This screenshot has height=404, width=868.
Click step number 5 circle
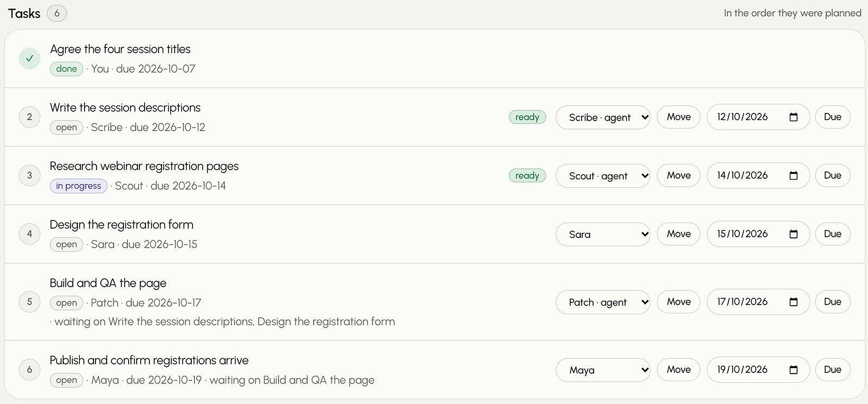(x=29, y=302)
